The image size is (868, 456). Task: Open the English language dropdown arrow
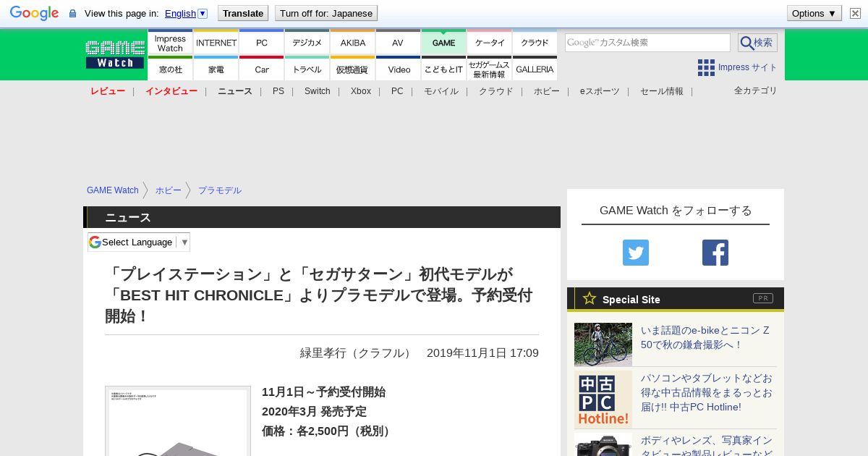[203, 13]
